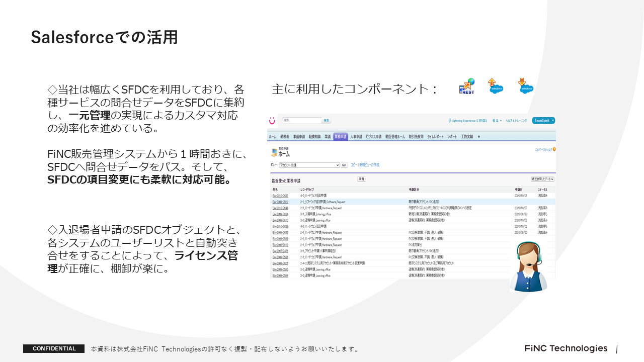
Task: Click the Salesforce download-arrow component icon
Action: (526, 86)
